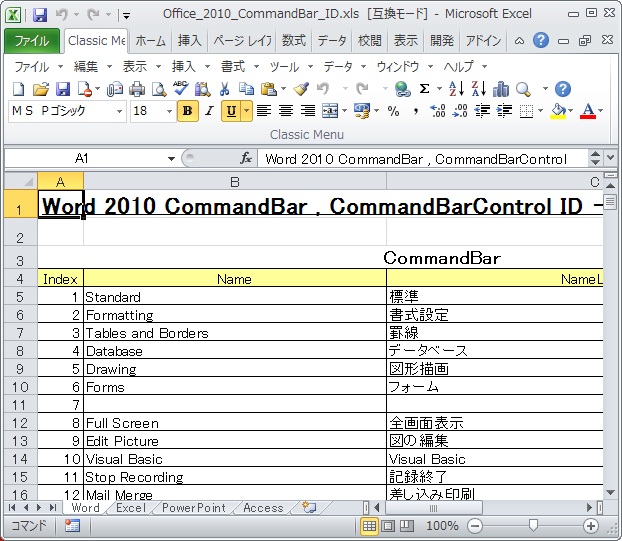Sort ascending A to Z
The width and height of the screenshot is (622, 541).
pos(456,89)
